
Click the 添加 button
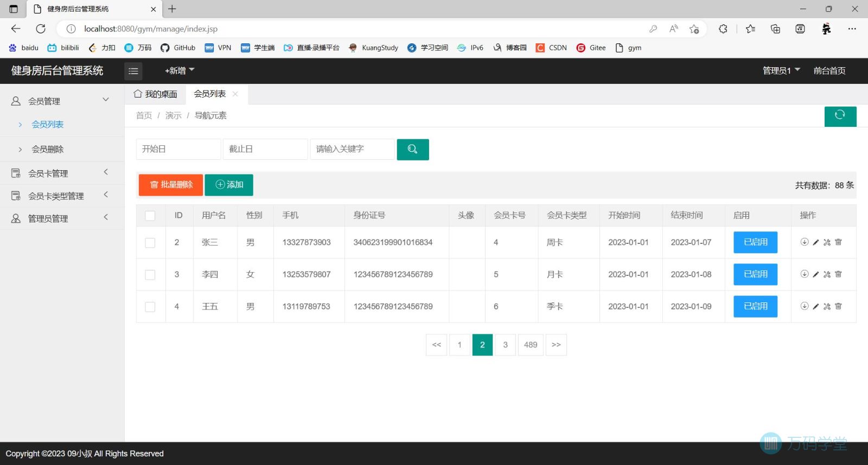coord(229,185)
